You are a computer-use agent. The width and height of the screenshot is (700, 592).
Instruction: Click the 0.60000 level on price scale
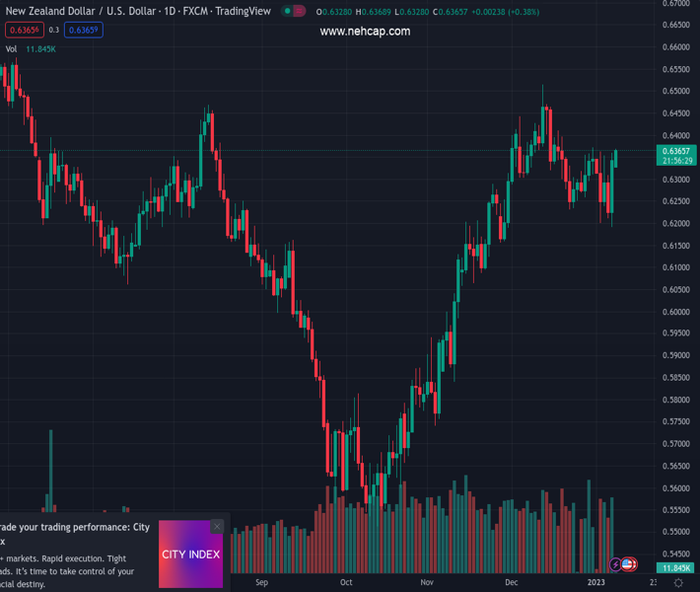676,312
